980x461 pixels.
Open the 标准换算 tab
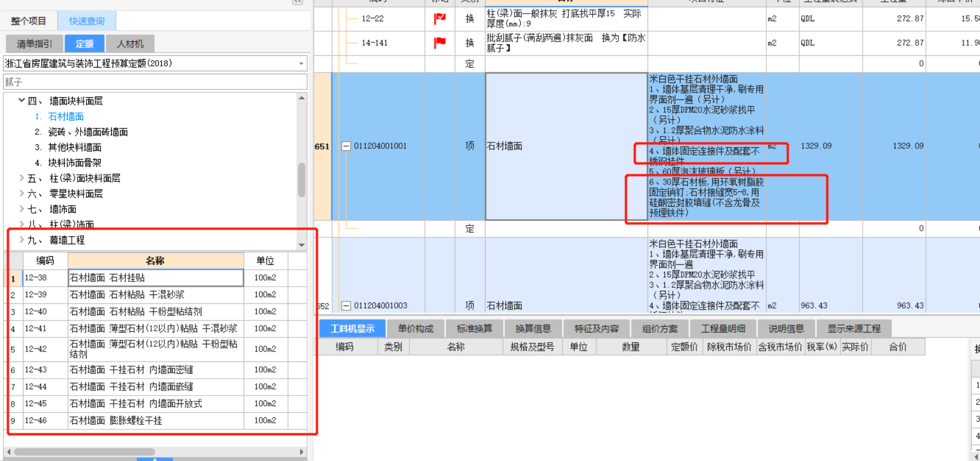click(474, 329)
